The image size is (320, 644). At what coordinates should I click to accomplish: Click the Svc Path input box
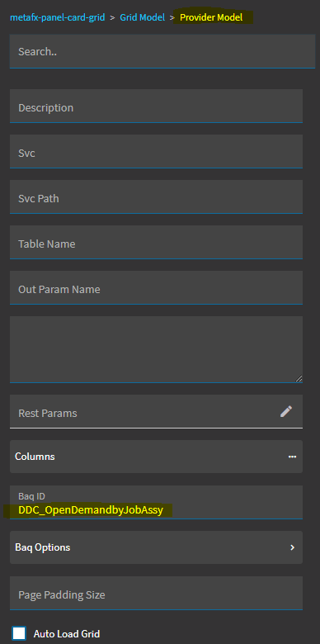[x=157, y=197]
